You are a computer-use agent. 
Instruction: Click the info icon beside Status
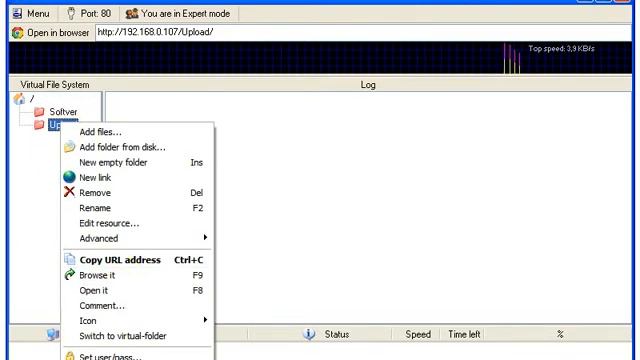coord(309,334)
